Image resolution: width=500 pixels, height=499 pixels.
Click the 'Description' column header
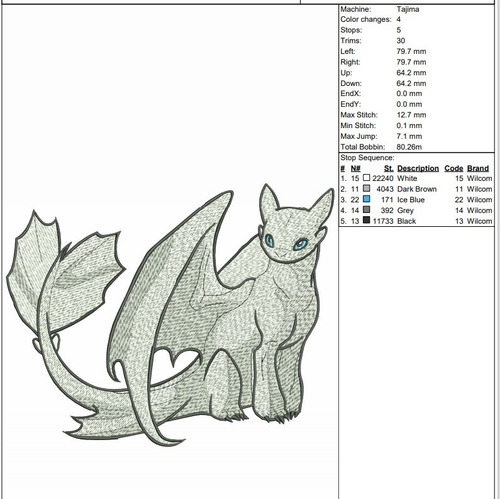pyautogui.click(x=418, y=168)
